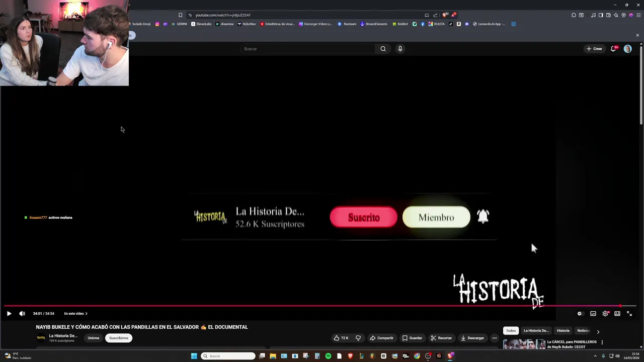Play the YouTube video

[x=9, y=314]
